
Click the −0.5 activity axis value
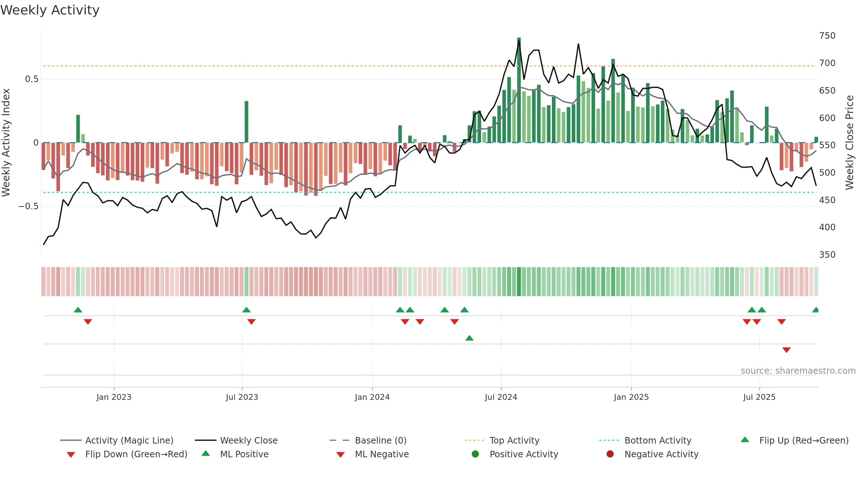[x=28, y=206]
